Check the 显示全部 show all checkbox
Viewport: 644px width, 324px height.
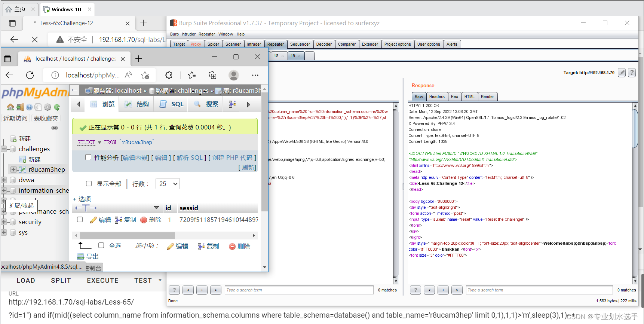coord(89,183)
